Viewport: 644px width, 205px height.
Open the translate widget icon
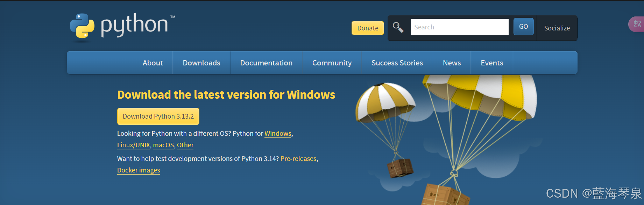pyautogui.click(x=637, y=24)
